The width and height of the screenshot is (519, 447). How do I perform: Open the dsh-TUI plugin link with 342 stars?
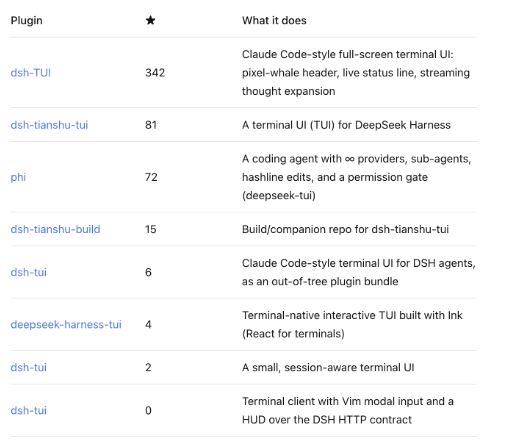(x=31, y=73)
